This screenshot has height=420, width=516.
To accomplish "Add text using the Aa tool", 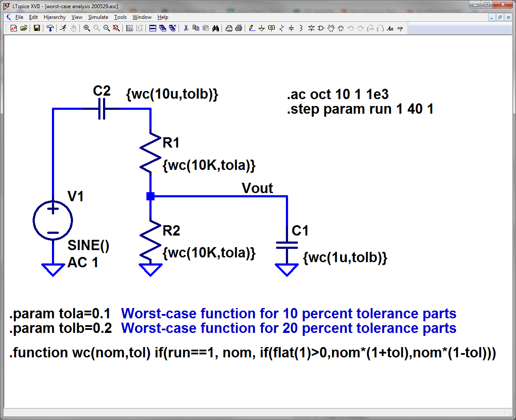I will pos(391,28).
